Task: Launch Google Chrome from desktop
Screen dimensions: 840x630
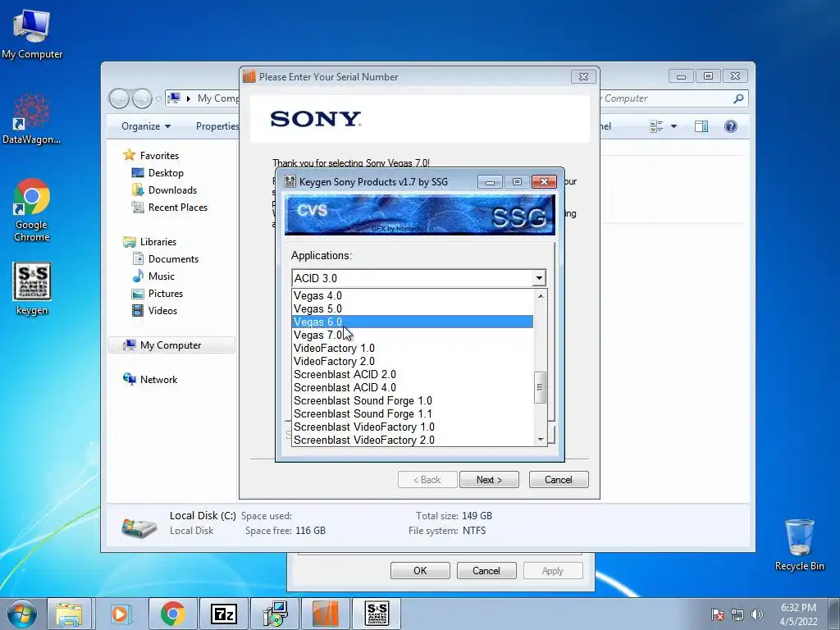Action: [x=32, y=210]
